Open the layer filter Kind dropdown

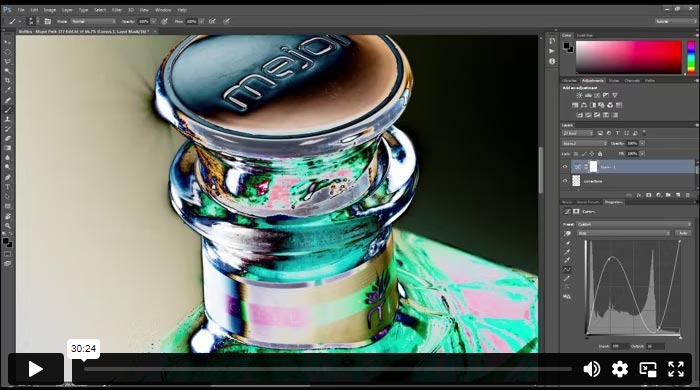pos(578,133)
